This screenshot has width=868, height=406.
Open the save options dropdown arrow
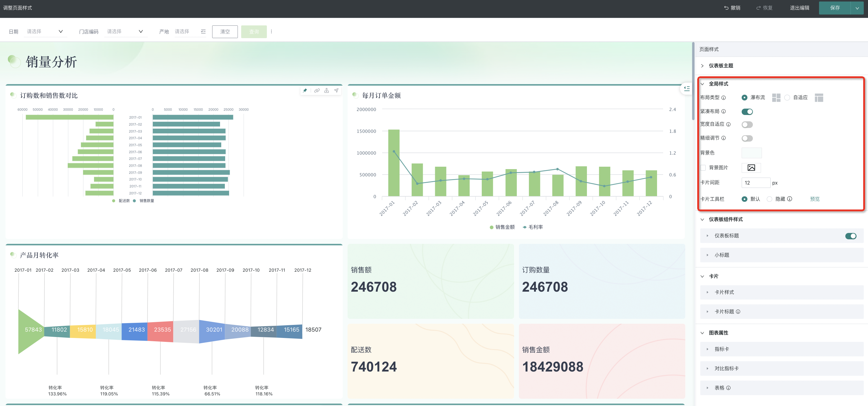pos(857,8)
